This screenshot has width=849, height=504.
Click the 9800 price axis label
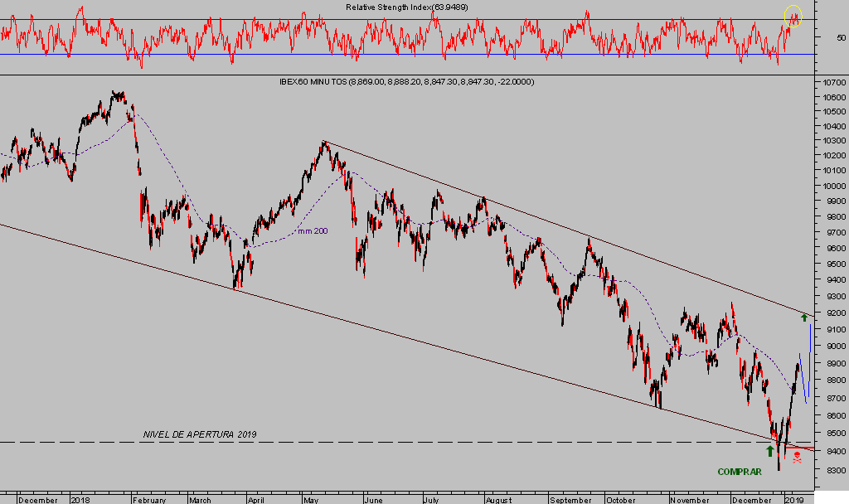point(836,216)
